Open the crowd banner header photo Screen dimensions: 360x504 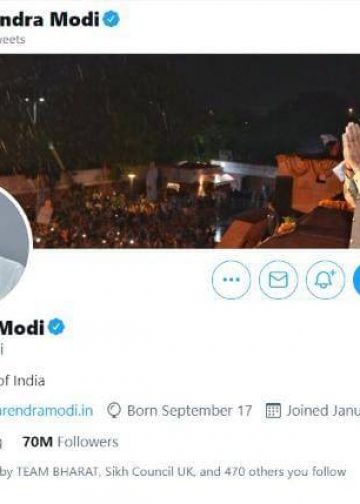click(x=180, y=151)
